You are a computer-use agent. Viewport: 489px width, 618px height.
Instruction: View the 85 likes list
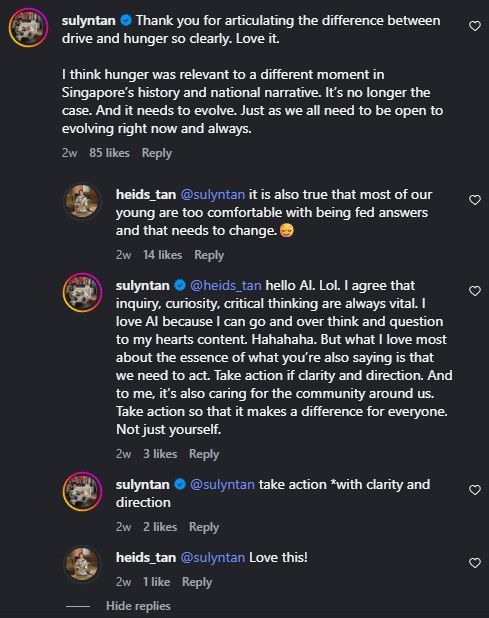click(109, 153)
